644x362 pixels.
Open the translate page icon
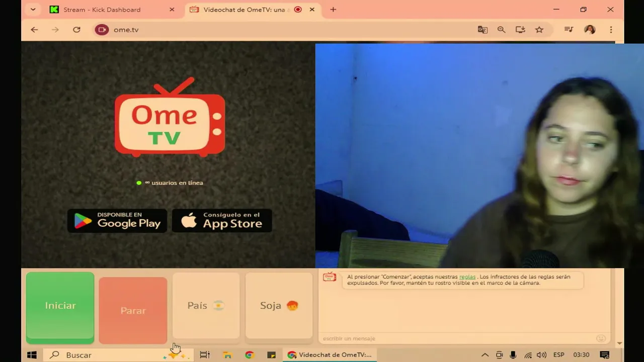coord(482,30)
